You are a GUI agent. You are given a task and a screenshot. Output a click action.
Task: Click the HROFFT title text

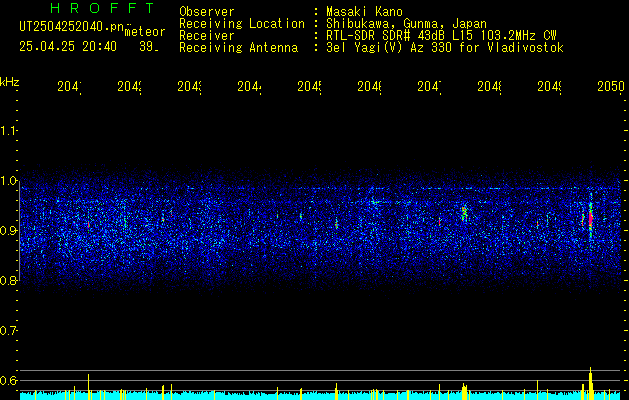pyautogui.click(x=102, y=8)
